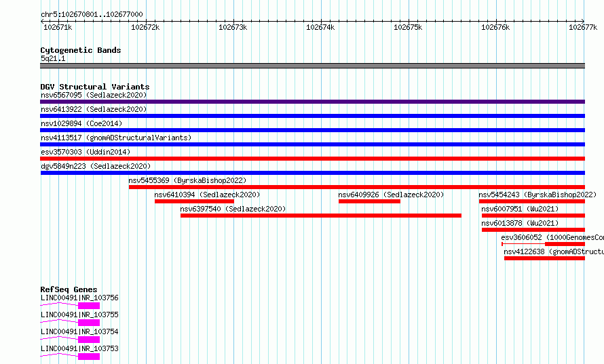Click the nsv6567095 (Sedlazeck2020) label

pos(94,95)
